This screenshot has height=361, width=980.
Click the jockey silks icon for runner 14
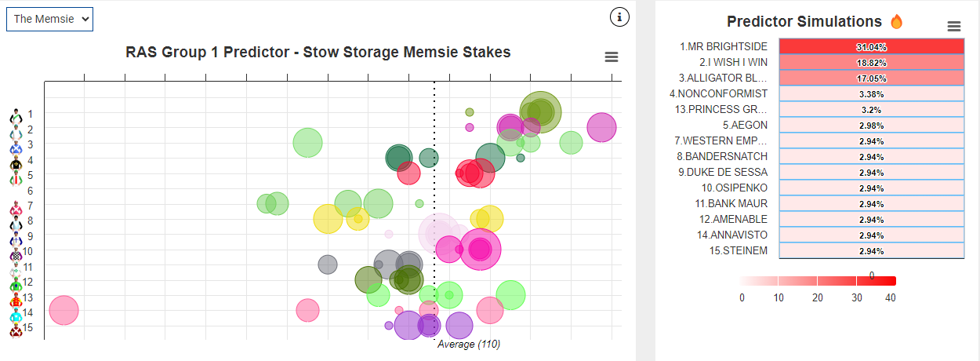pos(16,315)
